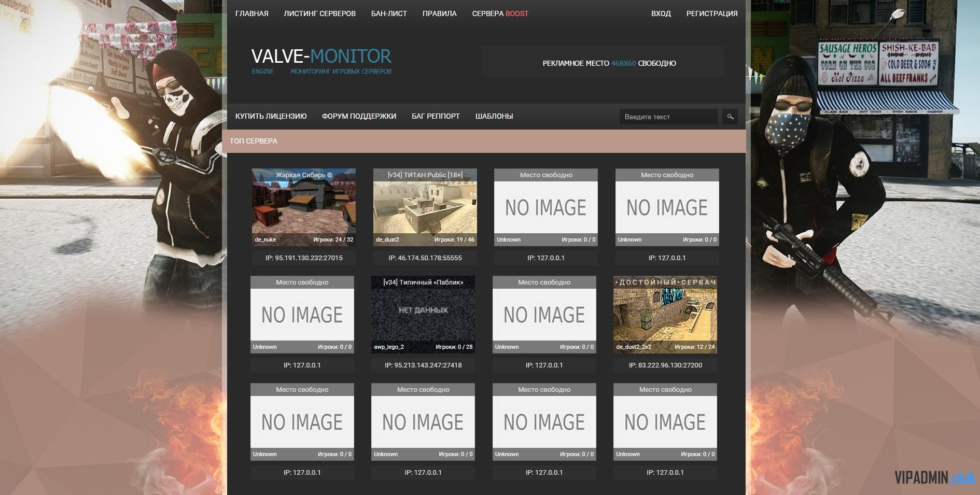Open the Жаркая Сибирь de_nuke server thumbnail
The width and height of the screenshot is (980, 495).
point(304,207)
